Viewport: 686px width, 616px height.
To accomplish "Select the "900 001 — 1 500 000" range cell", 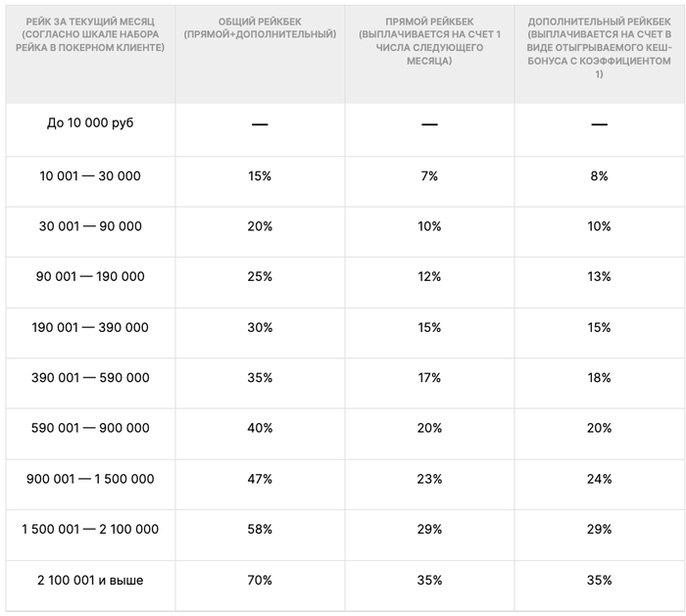I will click(x=90, y=479).
